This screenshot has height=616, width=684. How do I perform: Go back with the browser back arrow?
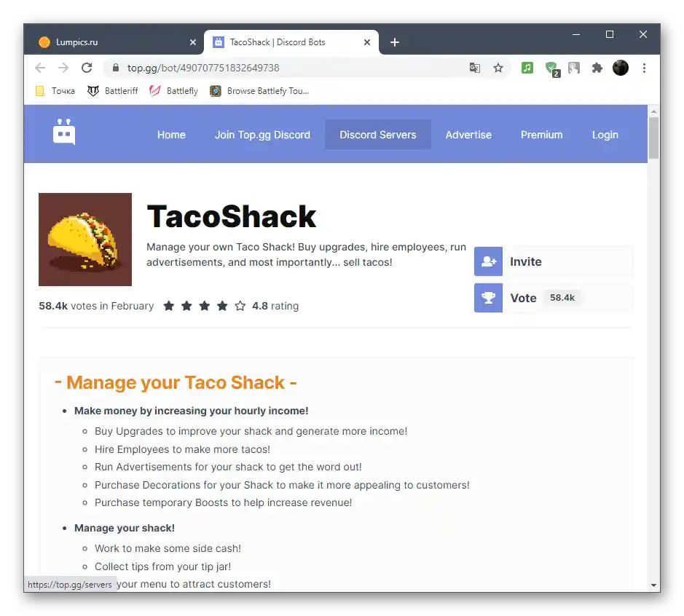click(40, 68)
